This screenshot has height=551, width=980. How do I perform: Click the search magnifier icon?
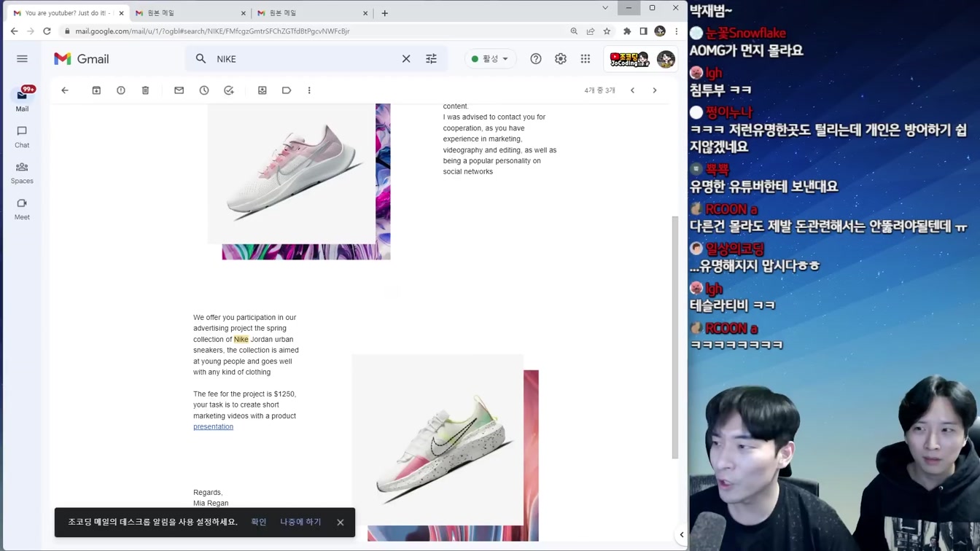201,59
